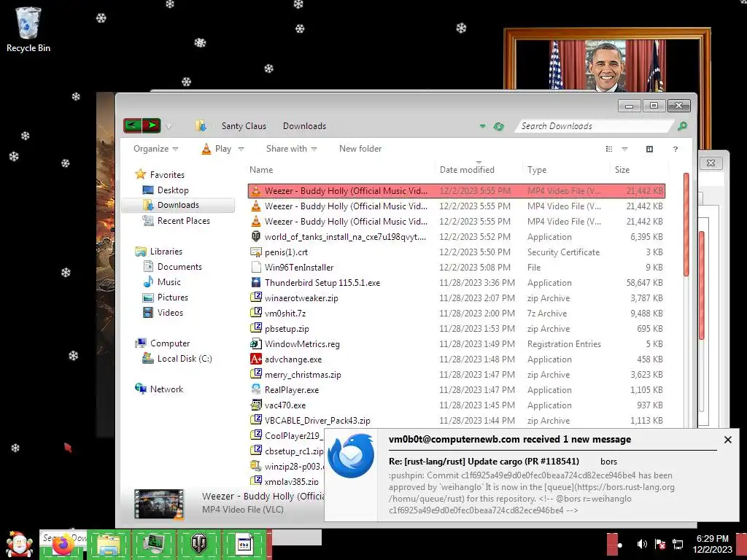This screenshot has width=747, height=560.
Task: Click the video thumbnail in details pane
Action: [x=158, y=503]
